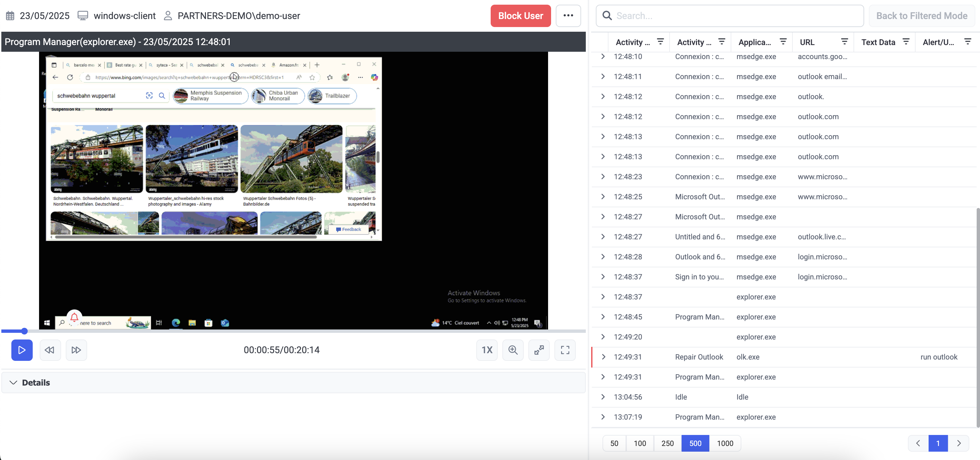Screen dimensions: 980x460
Task: Click the expand arrows icon
Action: [x=539, y=350]
